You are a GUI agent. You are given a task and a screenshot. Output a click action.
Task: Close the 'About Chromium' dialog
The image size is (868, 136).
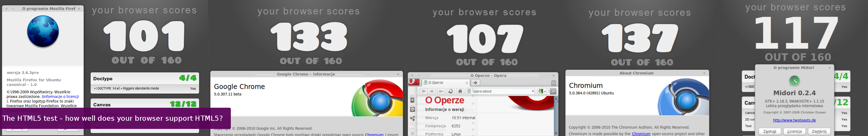click(x=704, y=73)
